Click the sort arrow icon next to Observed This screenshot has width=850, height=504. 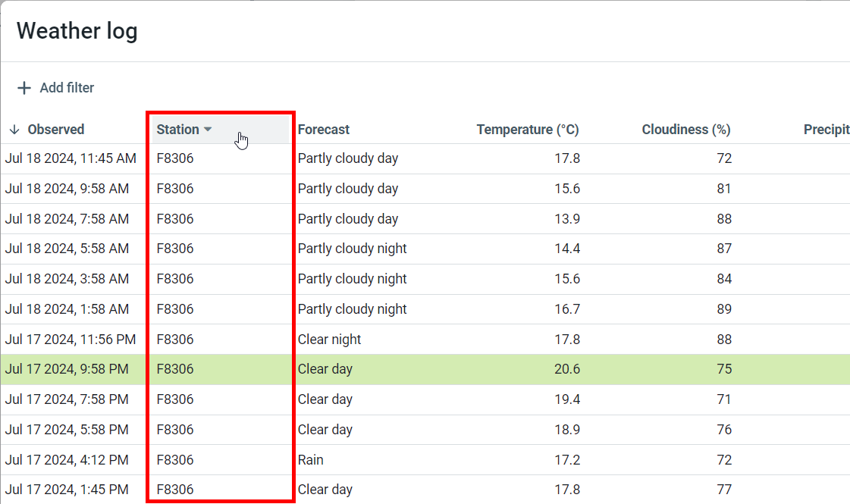click(x=14, y=130)
